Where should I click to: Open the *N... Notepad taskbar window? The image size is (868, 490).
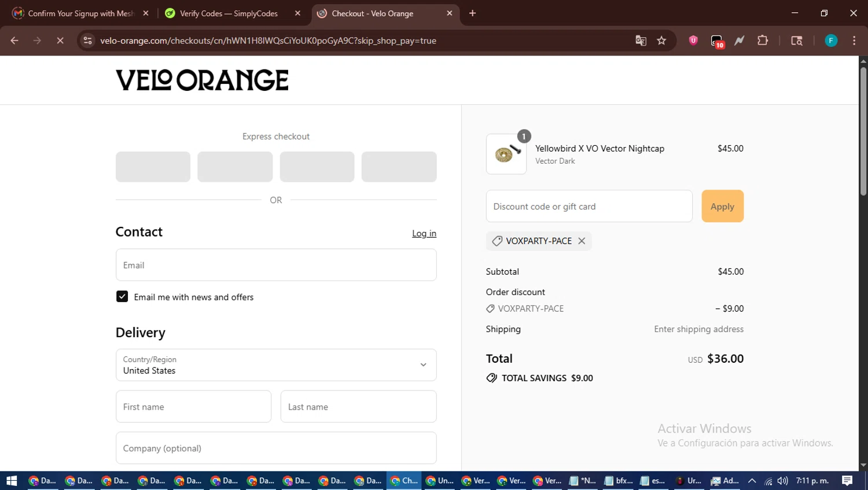[583, 481]
